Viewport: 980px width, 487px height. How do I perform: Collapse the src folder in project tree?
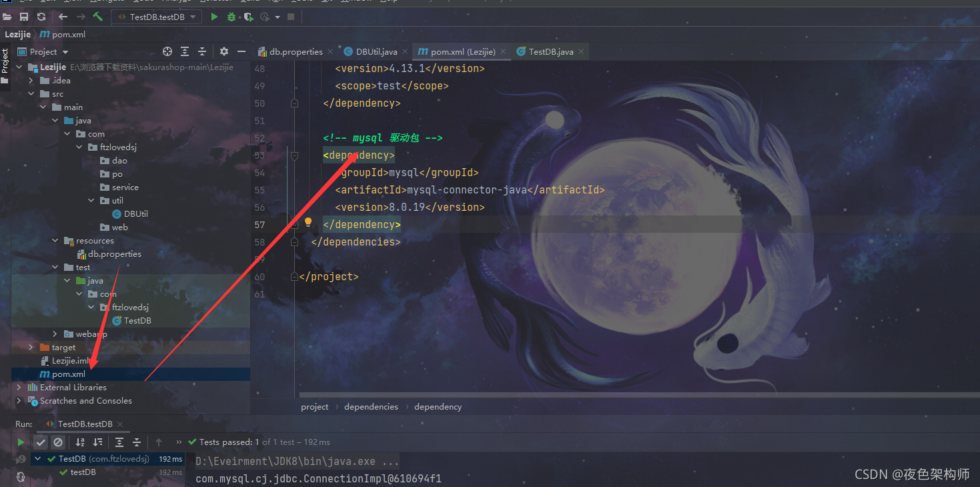[x=31, y=94]
